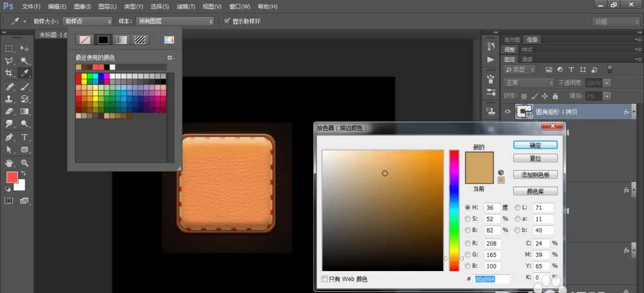This screenshot has height=293, width=644.
Task: Select the S saturation radio button
Action: pos(468,218)
